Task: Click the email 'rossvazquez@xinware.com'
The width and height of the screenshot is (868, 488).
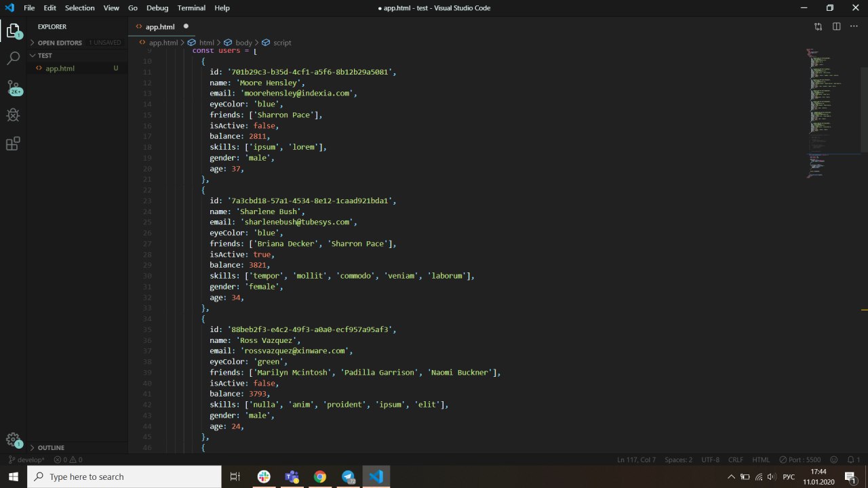Action: 296,350
